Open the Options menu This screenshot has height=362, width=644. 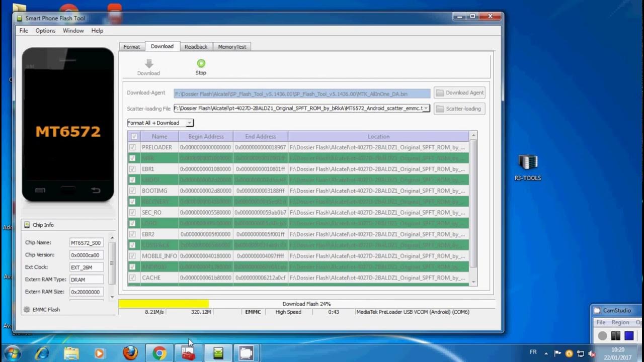pyautogui.click(x=45, y=31)
